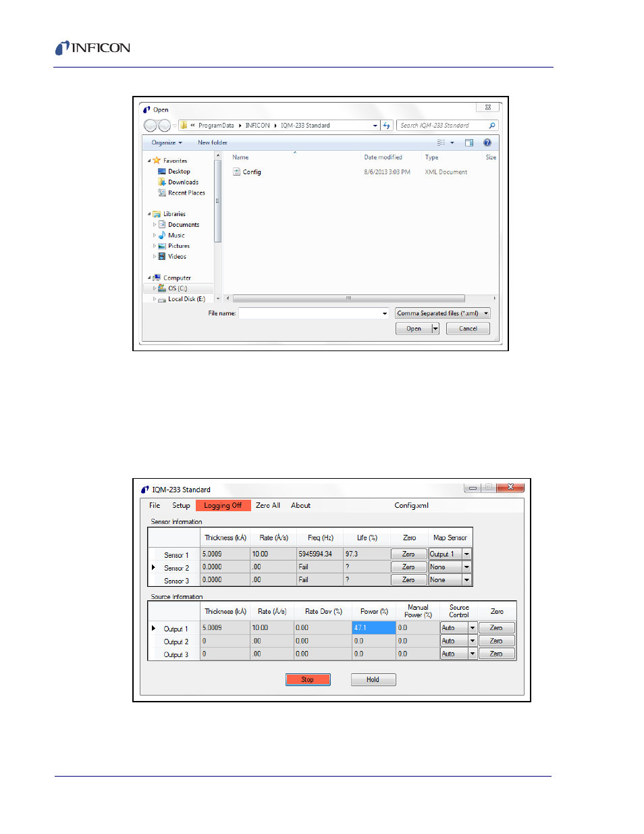Open the change view icon in Open dialog
644x834 pixels.
(x=441, y=142)
